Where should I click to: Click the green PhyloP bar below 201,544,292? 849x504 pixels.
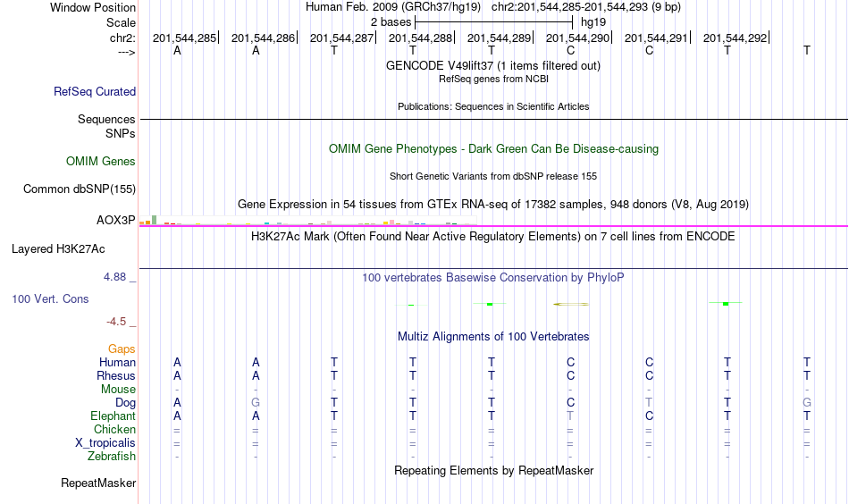(726, 304)
